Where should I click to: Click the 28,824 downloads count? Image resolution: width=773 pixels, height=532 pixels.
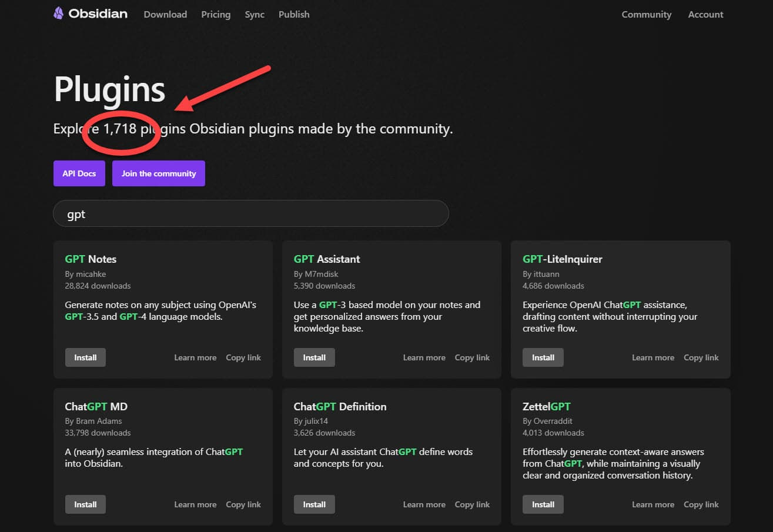tap(98, 286)
